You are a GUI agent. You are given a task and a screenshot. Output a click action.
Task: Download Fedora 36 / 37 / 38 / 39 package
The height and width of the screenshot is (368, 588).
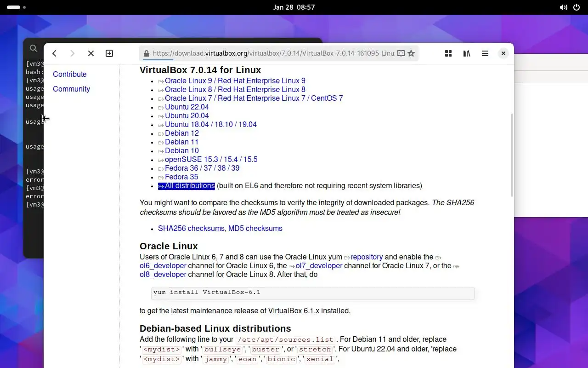pos(202,168)
